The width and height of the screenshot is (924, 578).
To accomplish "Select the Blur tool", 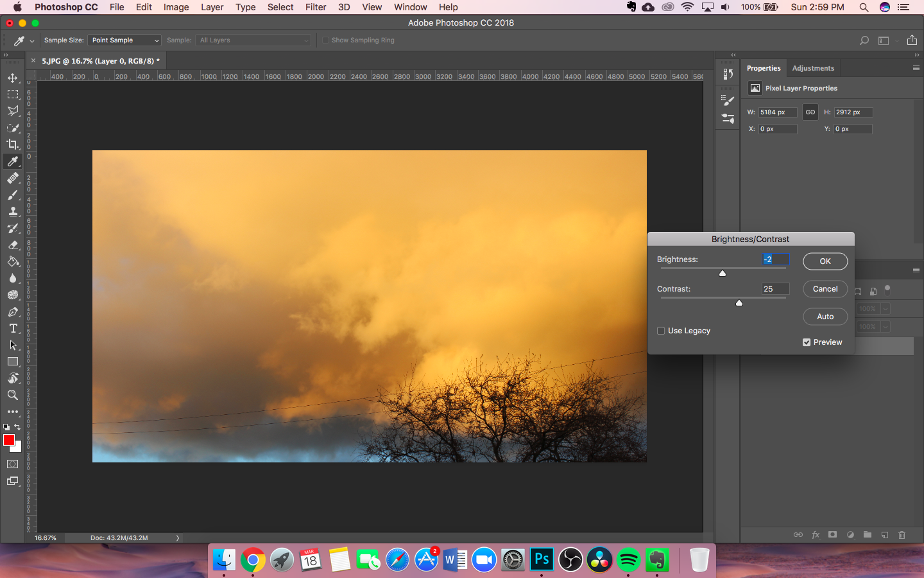I will [13, 278].
